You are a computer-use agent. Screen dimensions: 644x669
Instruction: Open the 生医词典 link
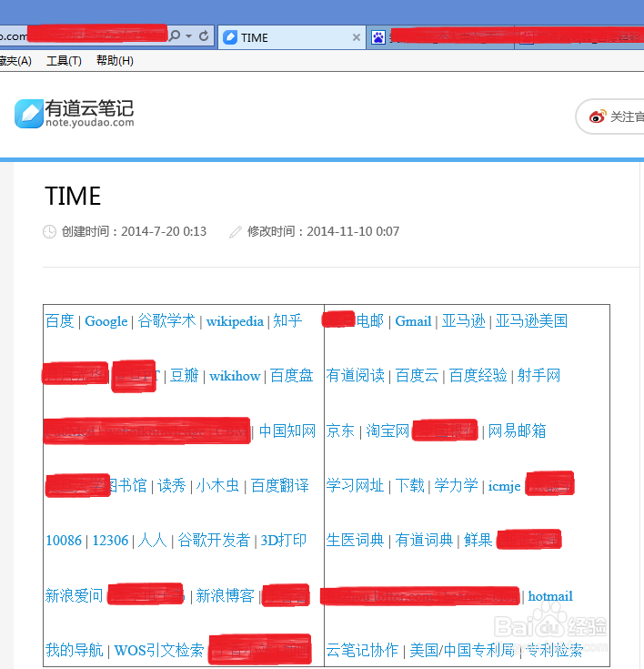tap(356, 540)
